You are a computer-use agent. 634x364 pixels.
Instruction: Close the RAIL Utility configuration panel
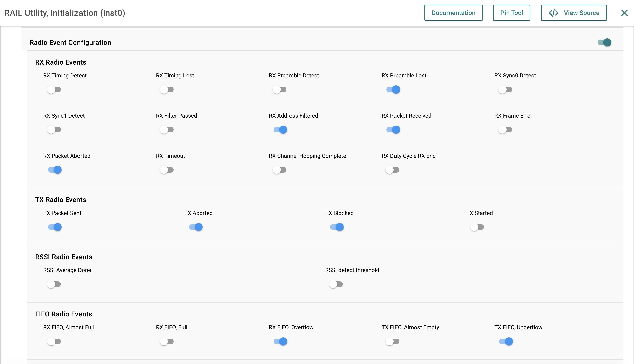624,13
